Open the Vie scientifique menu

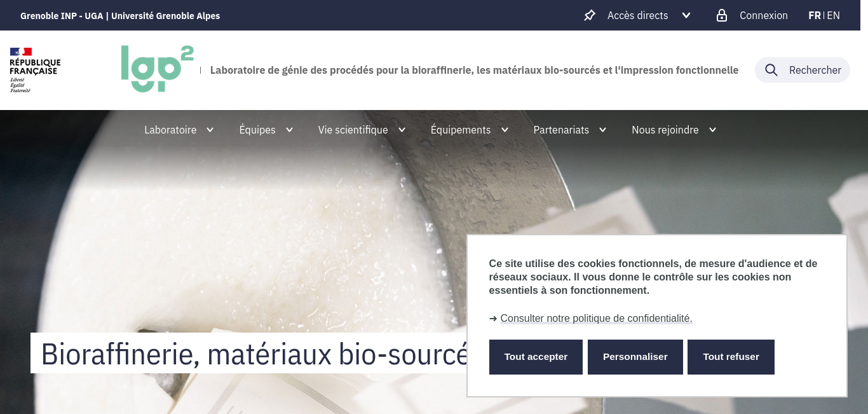[x=353, y=130]
